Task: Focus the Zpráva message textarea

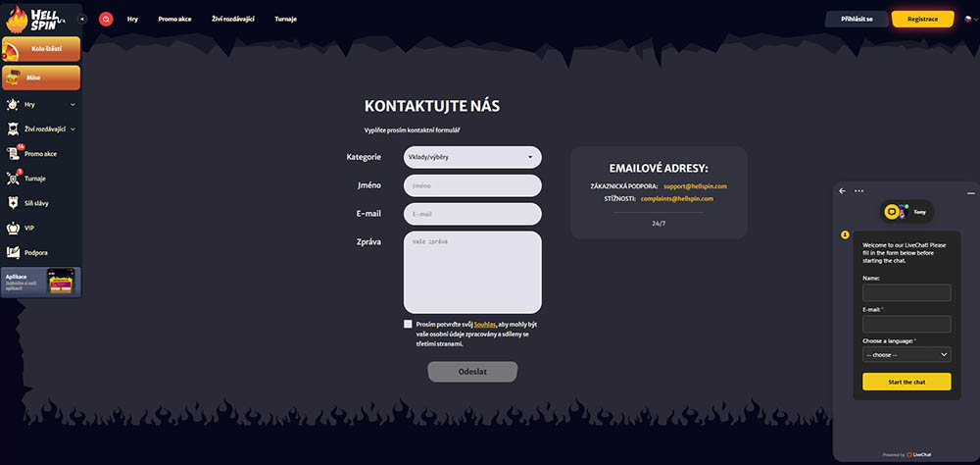Action: (x=472, y=273)
